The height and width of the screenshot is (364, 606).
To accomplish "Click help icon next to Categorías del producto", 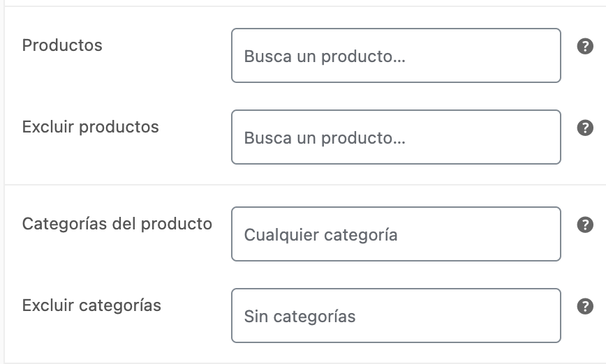I will pyautogui.click(x=585, y=225).
